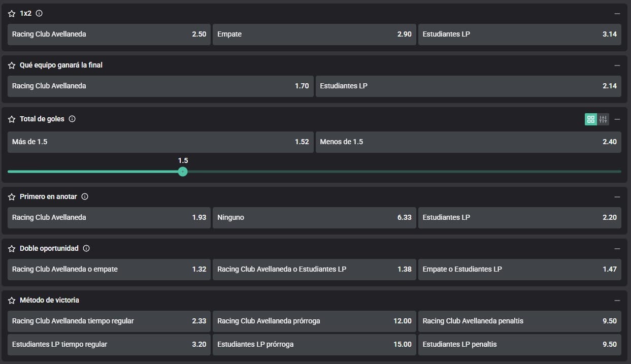Click the goals total slider handle

[x=183, y=172]
